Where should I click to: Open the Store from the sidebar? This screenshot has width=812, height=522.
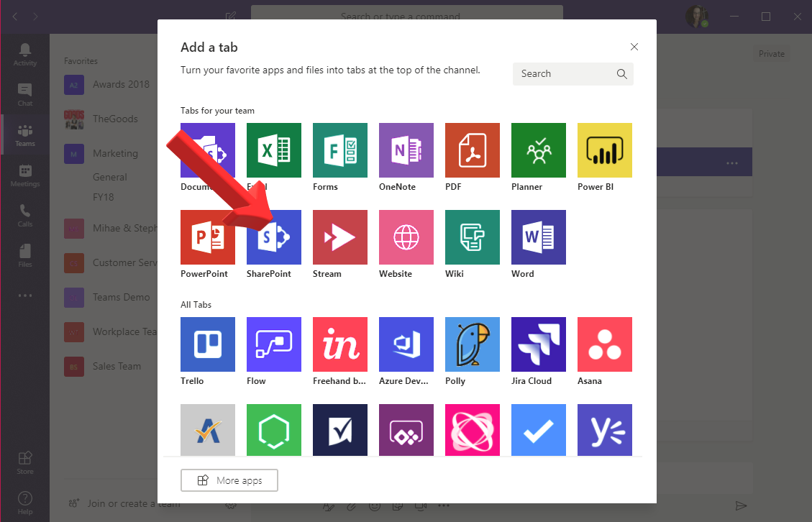(x=25, y=462)
